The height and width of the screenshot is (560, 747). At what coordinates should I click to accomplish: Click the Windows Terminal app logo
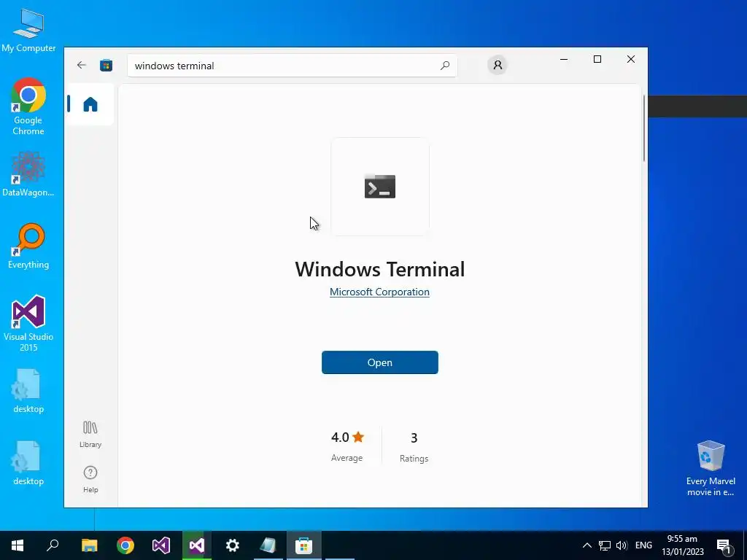pos(379,187)
